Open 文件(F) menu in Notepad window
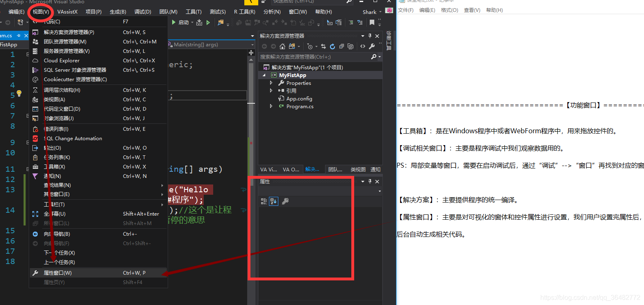The image size is (644, 305). pyautogui.click(x=406, y=10)
